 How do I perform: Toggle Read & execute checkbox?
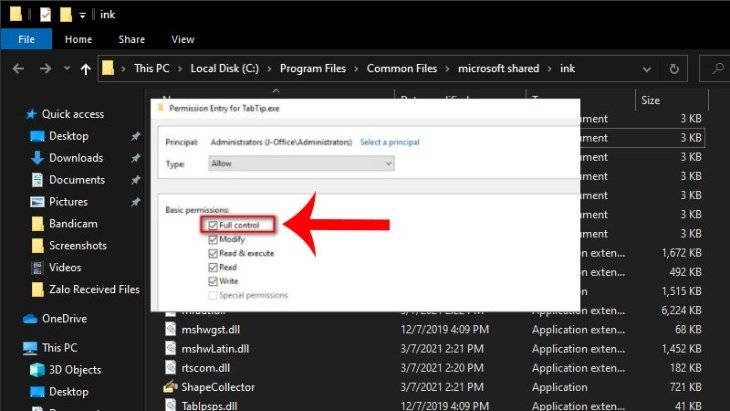pos(213,253)
